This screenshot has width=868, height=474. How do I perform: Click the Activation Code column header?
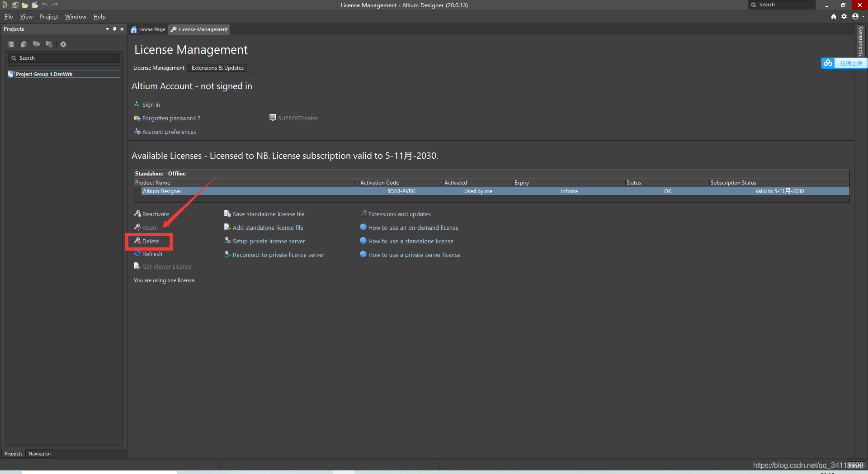tap(401, 183)
